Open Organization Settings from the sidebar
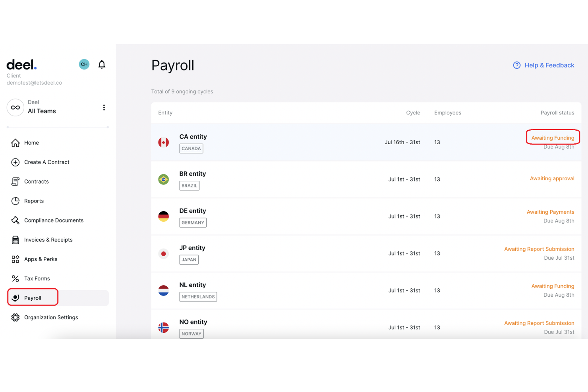588x392 pixels. click(x=50, y=317)
